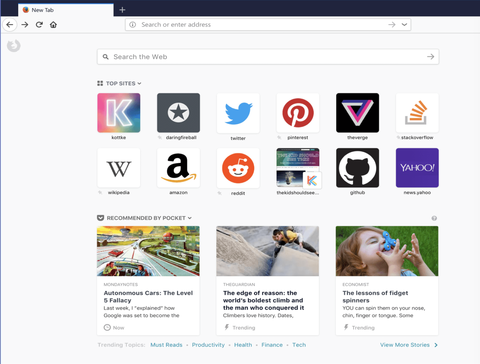Image resolution: width=480 pixels, height=364 pixels.
Task: Click the 'wikipedia' tile label
Action: pyautogui.click(x=119, y=193)
